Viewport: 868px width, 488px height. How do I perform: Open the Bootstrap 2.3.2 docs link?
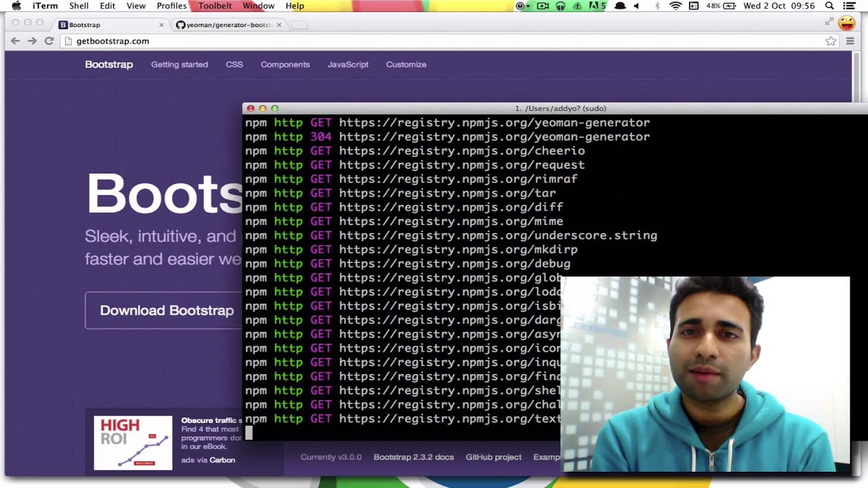pyautogui.click(x=414, y=457)
